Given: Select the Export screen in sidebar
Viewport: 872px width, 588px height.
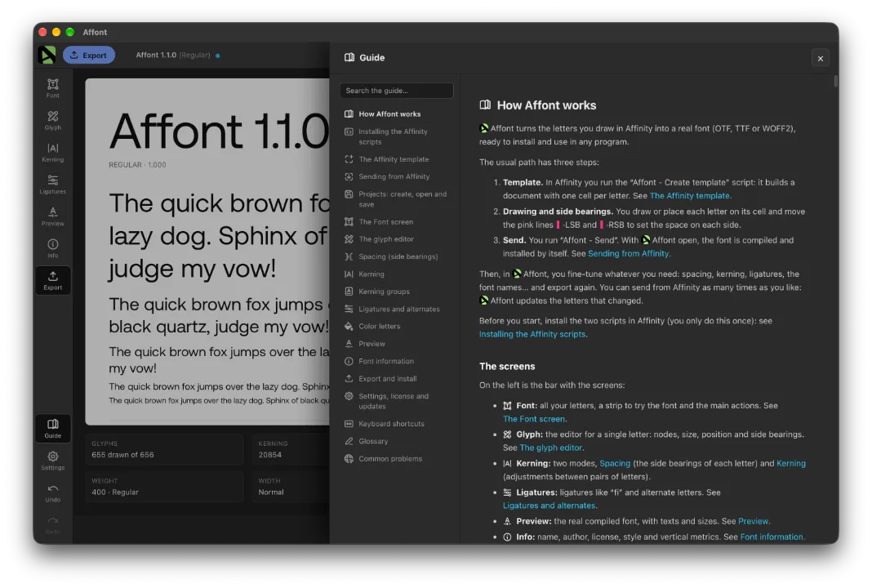Looking at the screenshot, I should click(x=53, y=280).
